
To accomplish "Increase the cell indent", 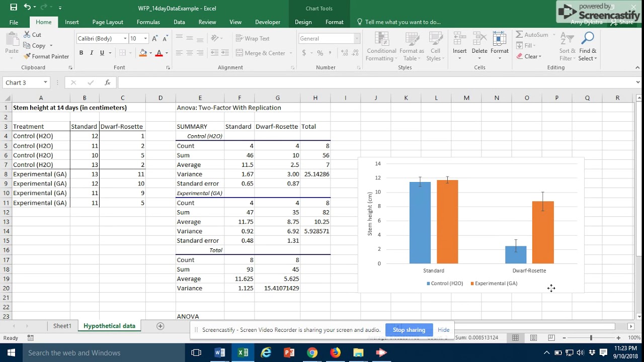I will pos(225,53).
